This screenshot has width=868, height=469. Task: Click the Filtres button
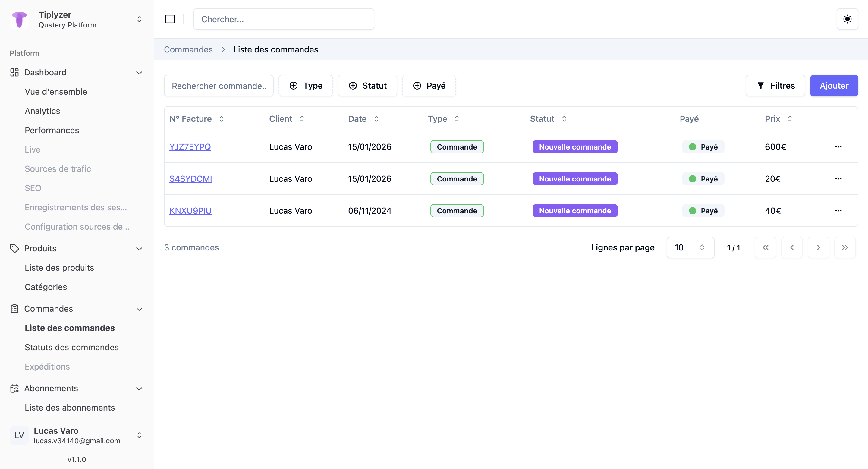(775, 86)
